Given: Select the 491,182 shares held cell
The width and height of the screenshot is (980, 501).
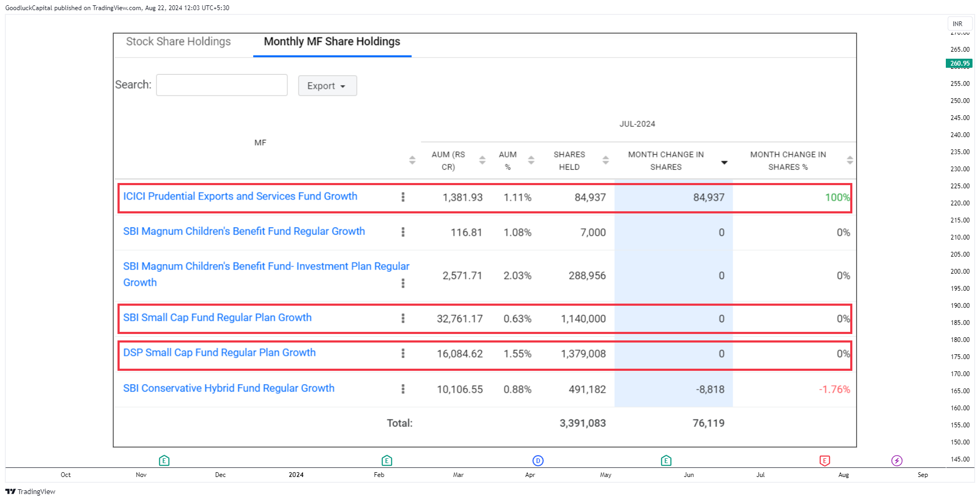Looking at the screenshot, I should coord(587,389).
